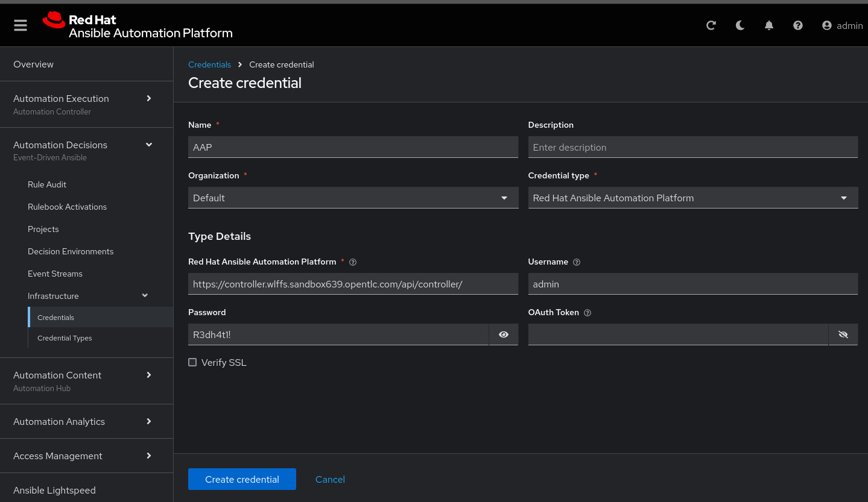
Task: Open the Credential type dropdown
Action: tap(693, 198)
